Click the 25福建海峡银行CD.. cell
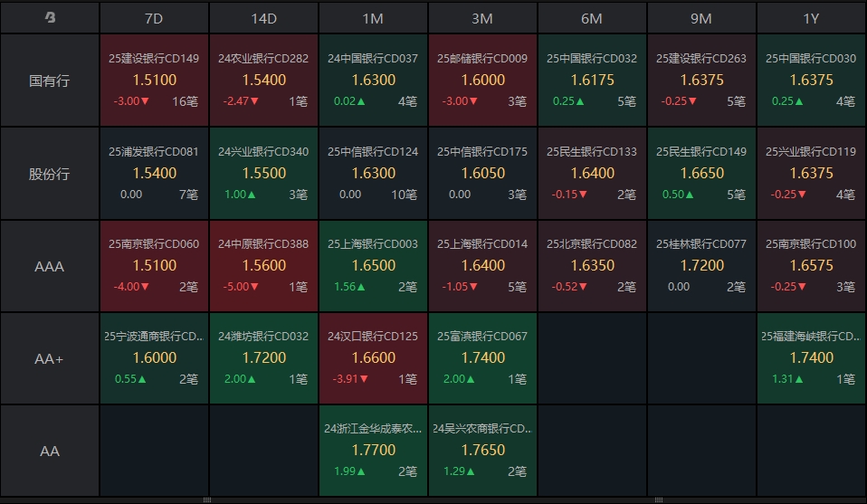 (811, 358)
